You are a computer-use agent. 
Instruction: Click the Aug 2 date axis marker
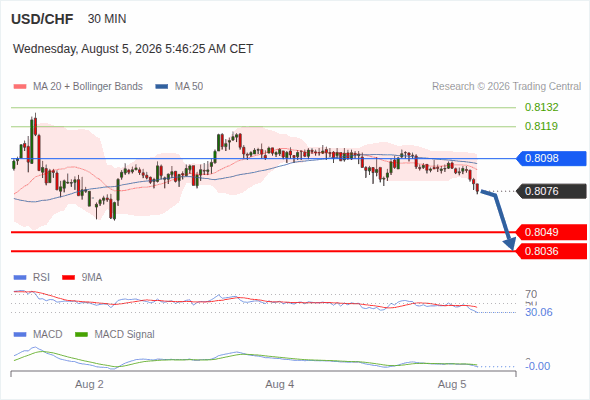(89, 384)
